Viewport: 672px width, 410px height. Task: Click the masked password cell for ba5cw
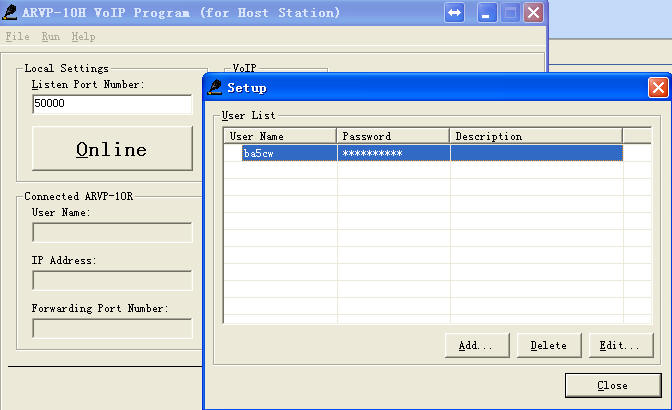pos(393,153)
